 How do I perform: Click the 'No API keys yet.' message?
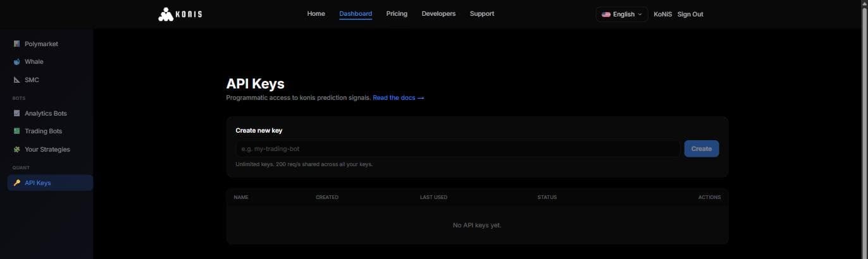[x=477, y=225]
